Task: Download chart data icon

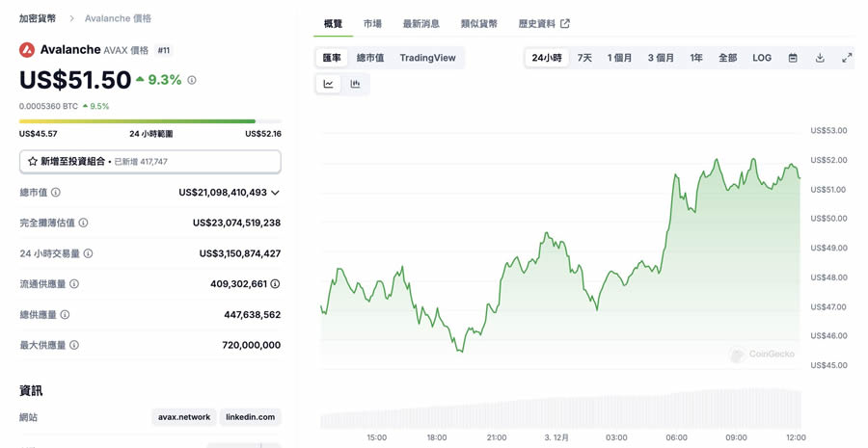Action: (820, 58)
